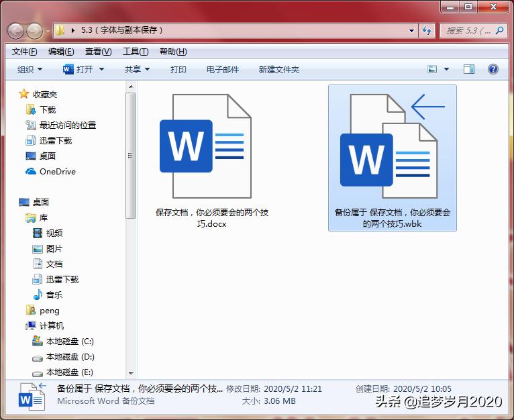Image resolution: width=514 pixels, height=420 pixels.
Task: Click the 5.3（字体与副本保存）breadcrumb
Action: click(122, 30)
